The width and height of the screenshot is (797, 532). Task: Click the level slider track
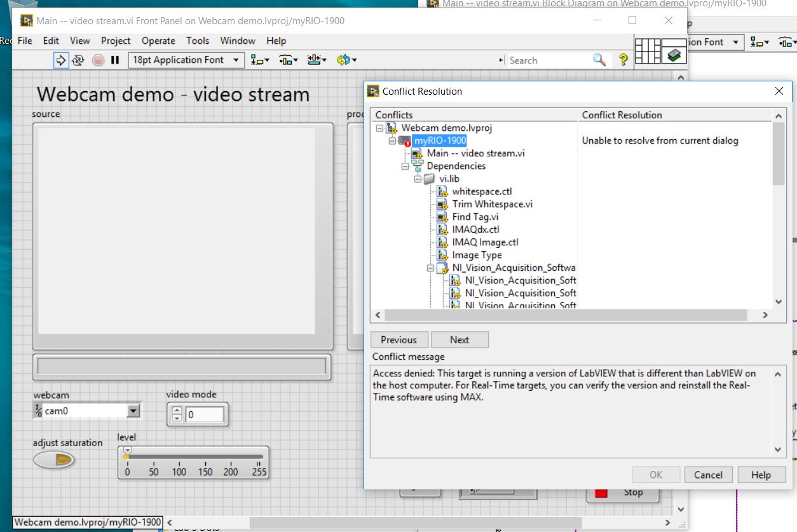pyautogui.click(x=194, y=456)
